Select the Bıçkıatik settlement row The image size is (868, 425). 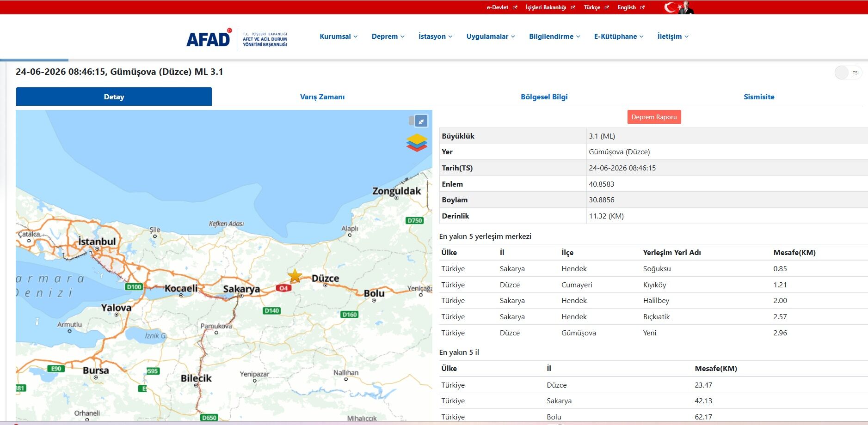coord(653,317)
